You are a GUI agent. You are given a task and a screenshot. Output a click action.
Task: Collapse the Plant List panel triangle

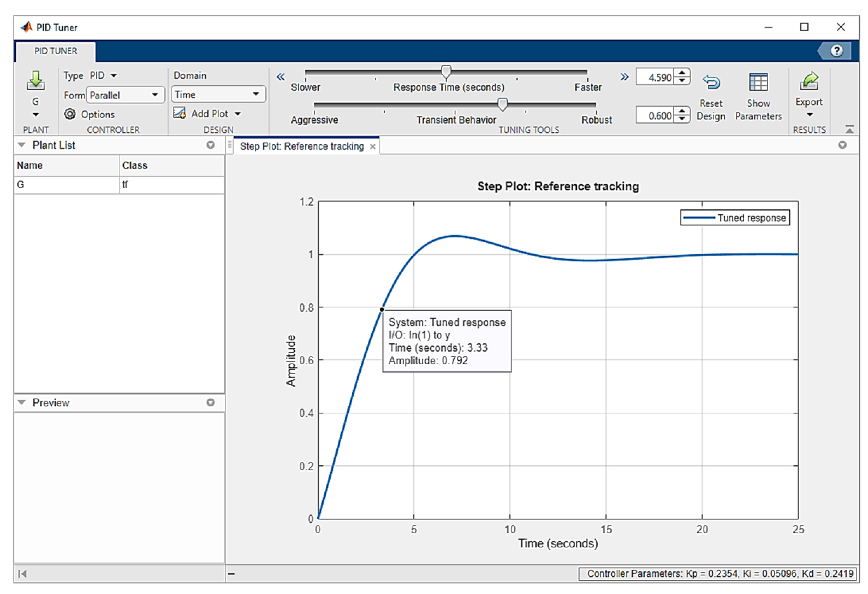point(22,145)
